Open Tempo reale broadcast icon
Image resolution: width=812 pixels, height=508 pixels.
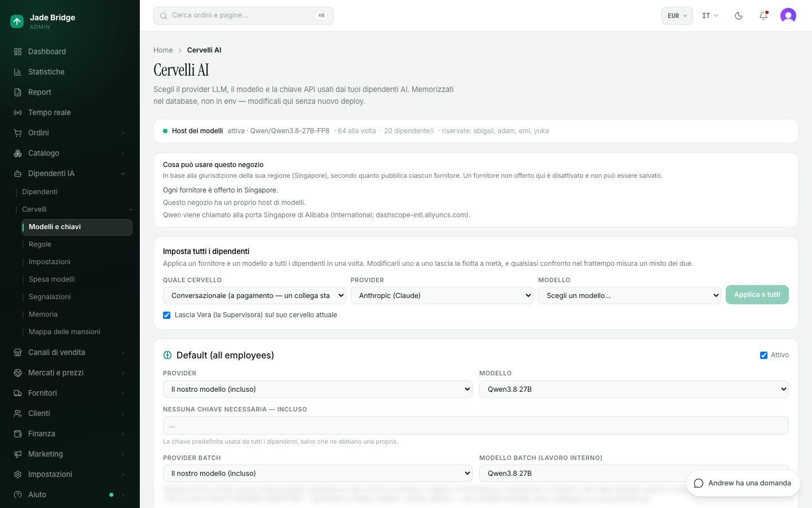click(17, 112)
